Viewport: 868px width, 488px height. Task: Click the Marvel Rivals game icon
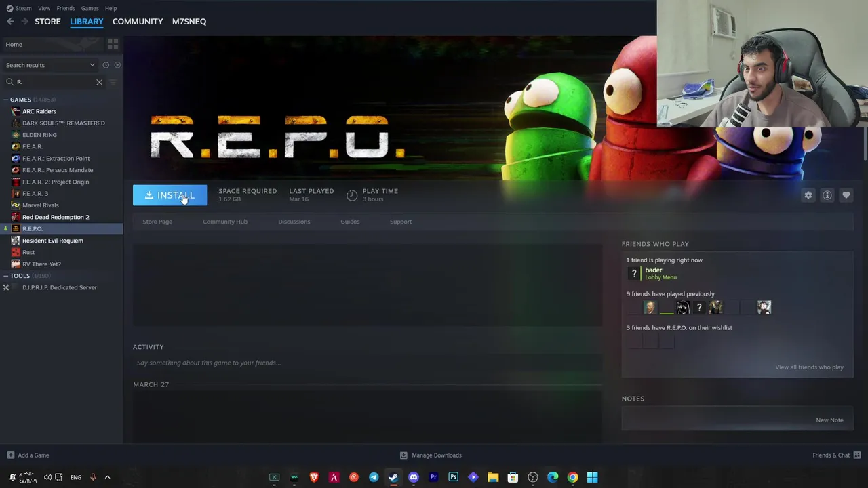[x=16, y=205]
